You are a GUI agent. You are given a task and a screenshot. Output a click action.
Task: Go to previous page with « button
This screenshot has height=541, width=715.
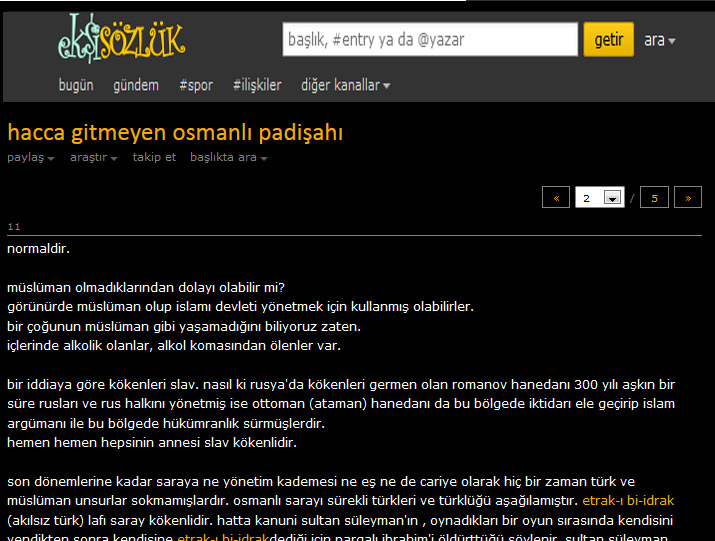(x=555, y=198)
